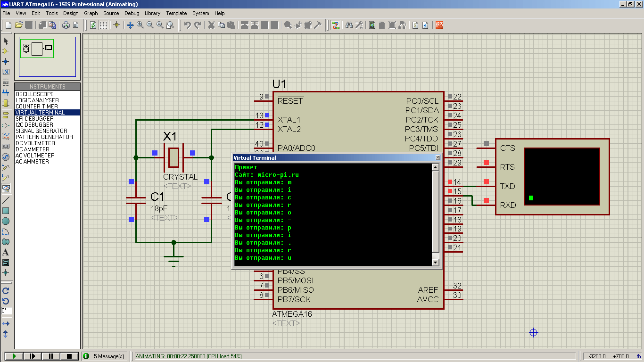Image resolution: width=644 pixels, height=362 pixels.
Task: Select text script mode
Action: (6, 82)
